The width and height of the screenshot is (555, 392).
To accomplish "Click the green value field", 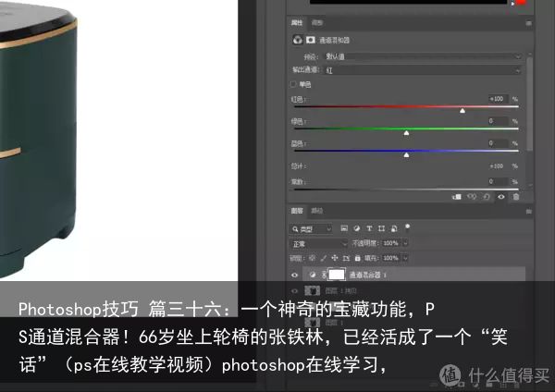I will (x=498, y=121).
